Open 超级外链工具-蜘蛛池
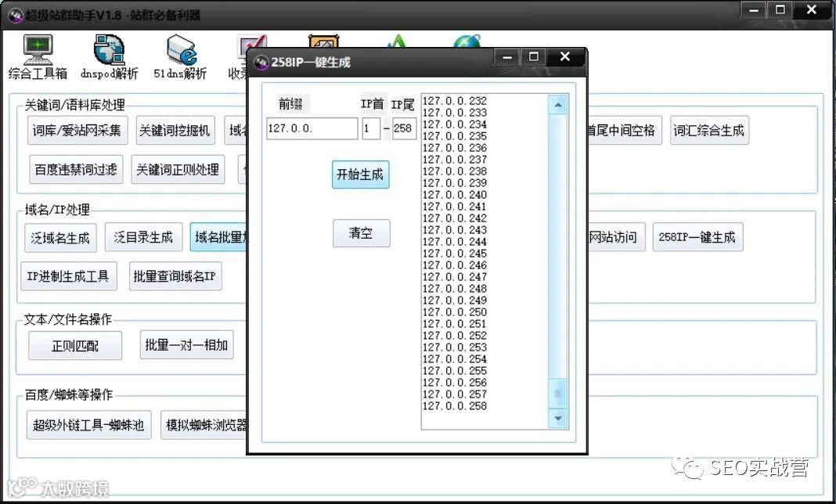The width and height of the screenshot is (836, 504). click(88, 424)
